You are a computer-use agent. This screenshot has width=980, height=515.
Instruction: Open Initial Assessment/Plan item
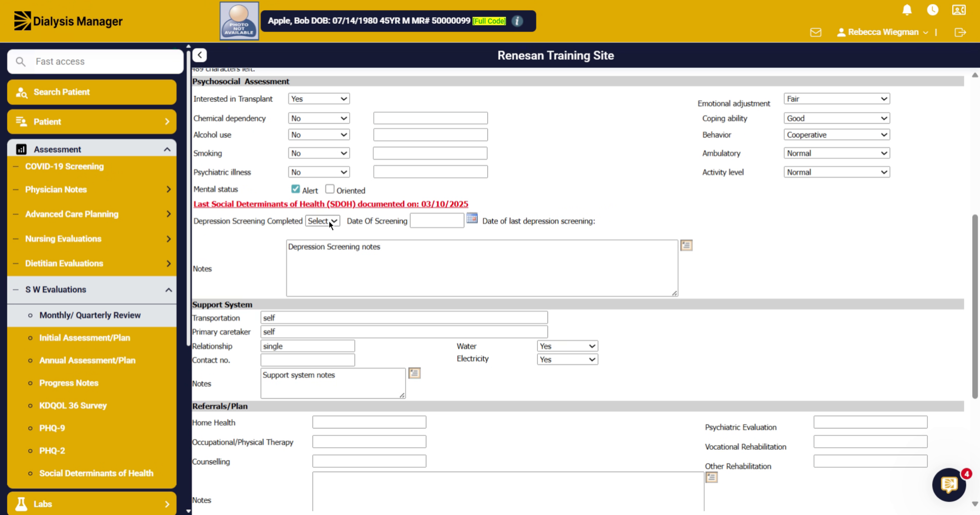click(x=85, y=338)
